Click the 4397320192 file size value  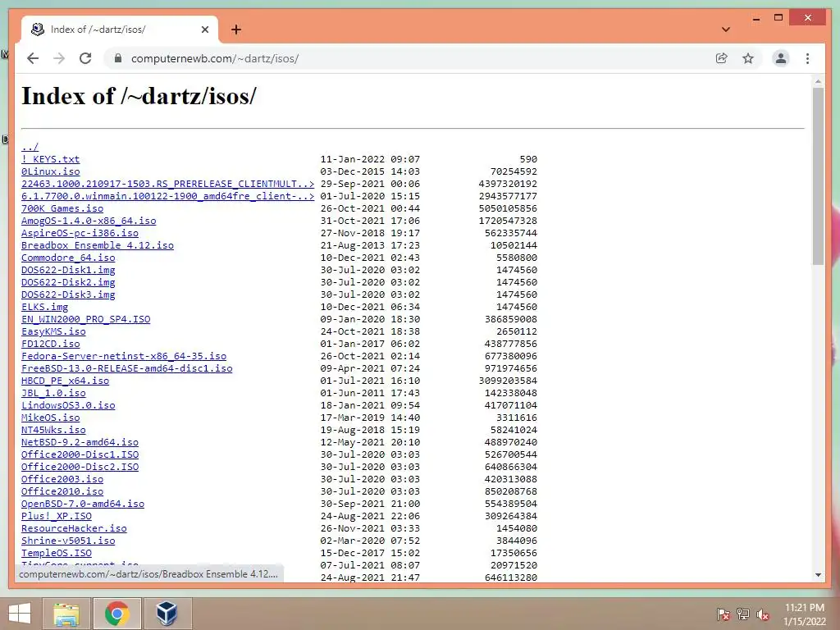(508, 184)
